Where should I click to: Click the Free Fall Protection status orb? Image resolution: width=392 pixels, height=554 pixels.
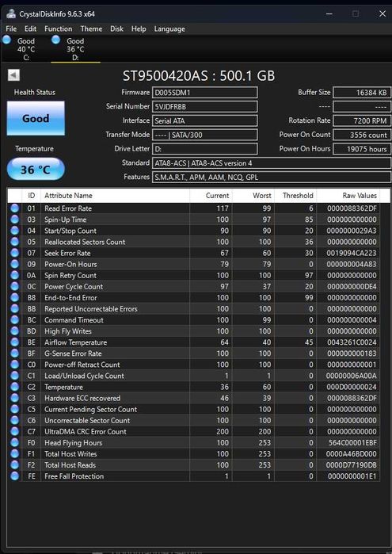14,476
